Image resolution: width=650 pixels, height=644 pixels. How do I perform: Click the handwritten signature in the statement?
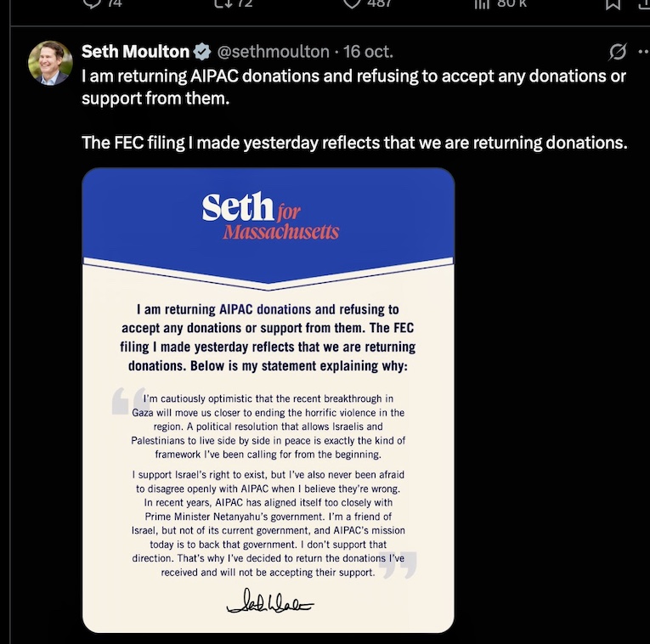269,604
